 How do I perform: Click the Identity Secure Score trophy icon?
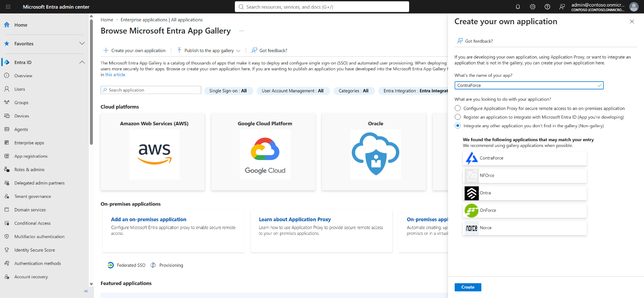coord(7,250)
